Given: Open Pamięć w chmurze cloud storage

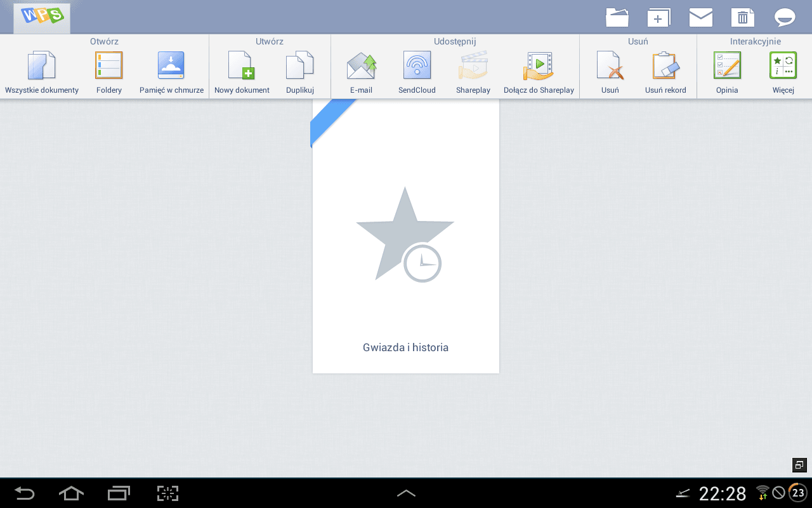Looking at the screenshot, I should pyautogui.click(x=171, y=73).
